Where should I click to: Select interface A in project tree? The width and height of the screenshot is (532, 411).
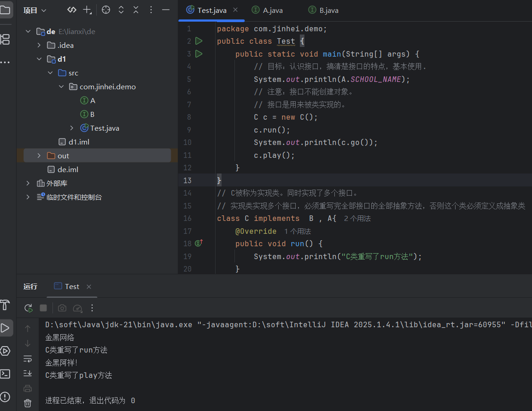[x=88, y=101]
